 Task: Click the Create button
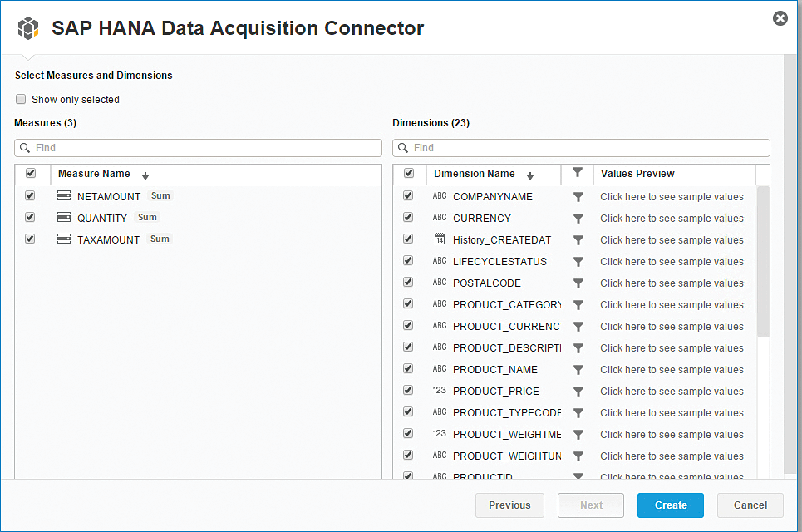coord(670,505)
